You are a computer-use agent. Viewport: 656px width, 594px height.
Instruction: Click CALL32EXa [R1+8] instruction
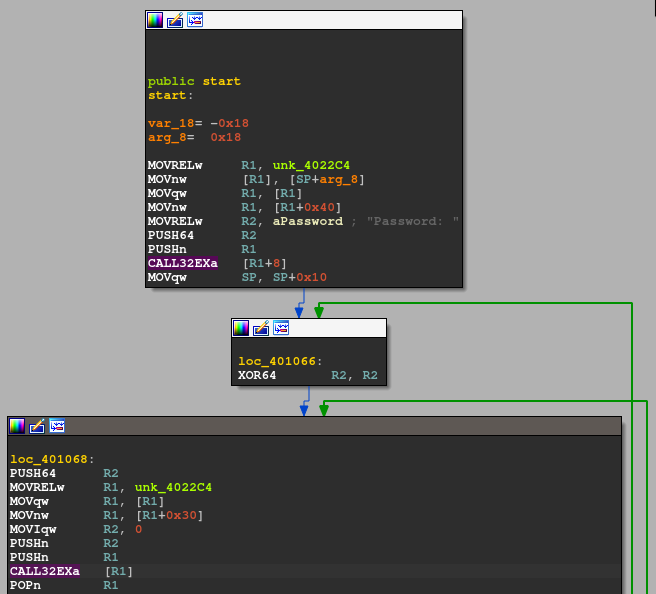click(217, 263)
